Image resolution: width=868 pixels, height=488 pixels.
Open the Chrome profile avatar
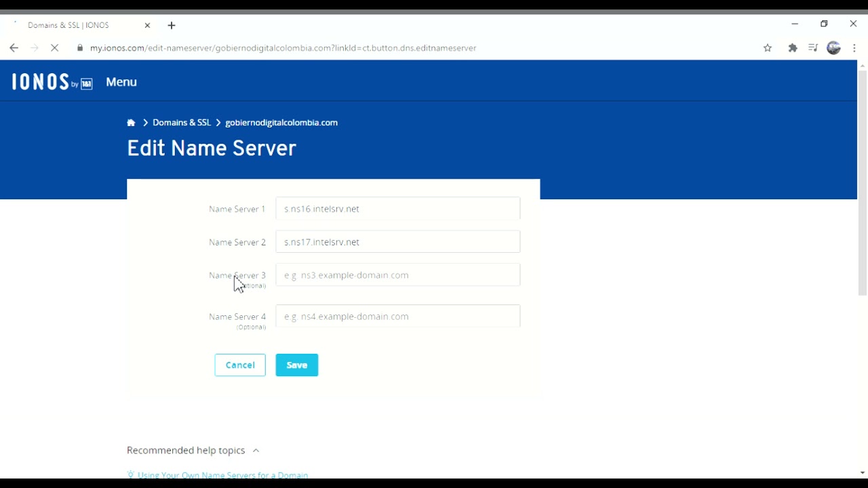click(834, 48)
